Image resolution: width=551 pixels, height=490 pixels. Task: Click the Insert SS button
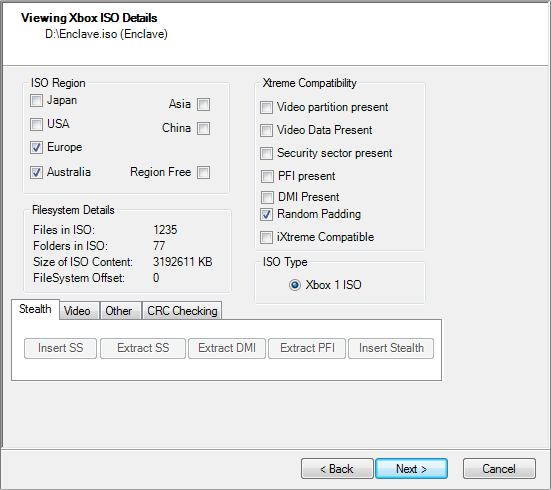60,348
